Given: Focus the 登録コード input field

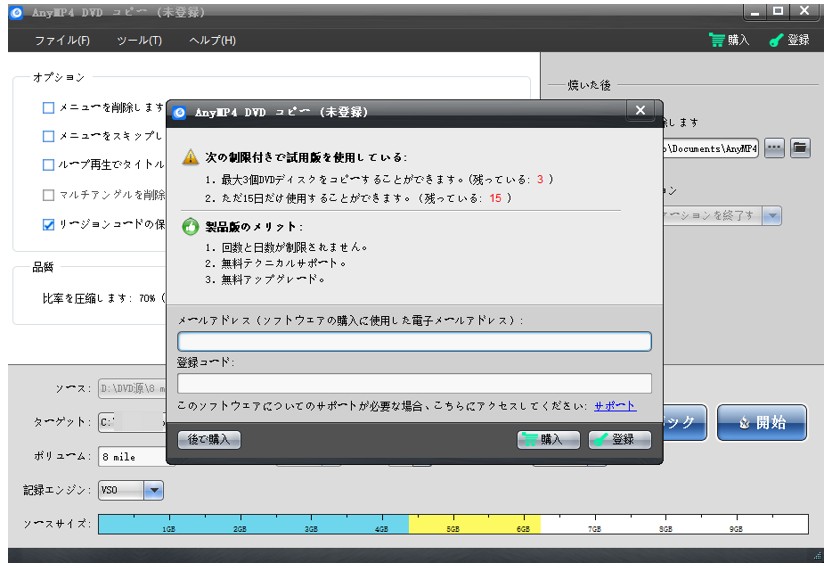Looking at the screenshot, I should click(414, 383).
